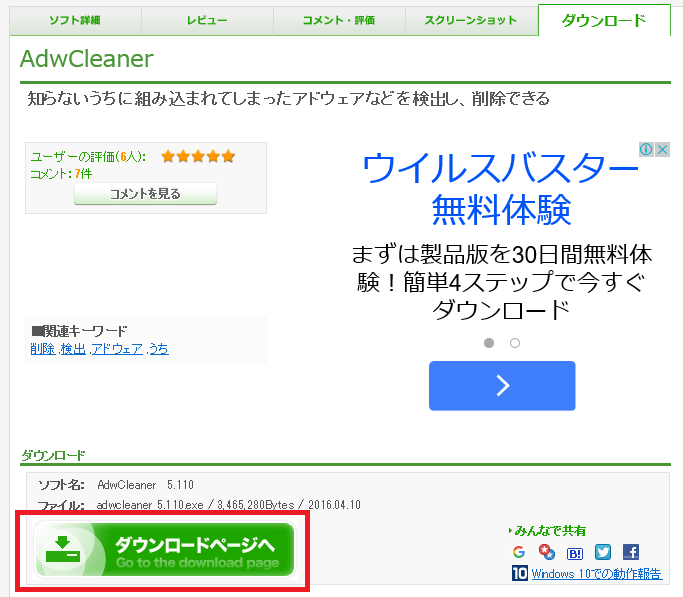Click the five-star user rating
The height and width of the screenshot is (597, 683).
pos(198,156)
